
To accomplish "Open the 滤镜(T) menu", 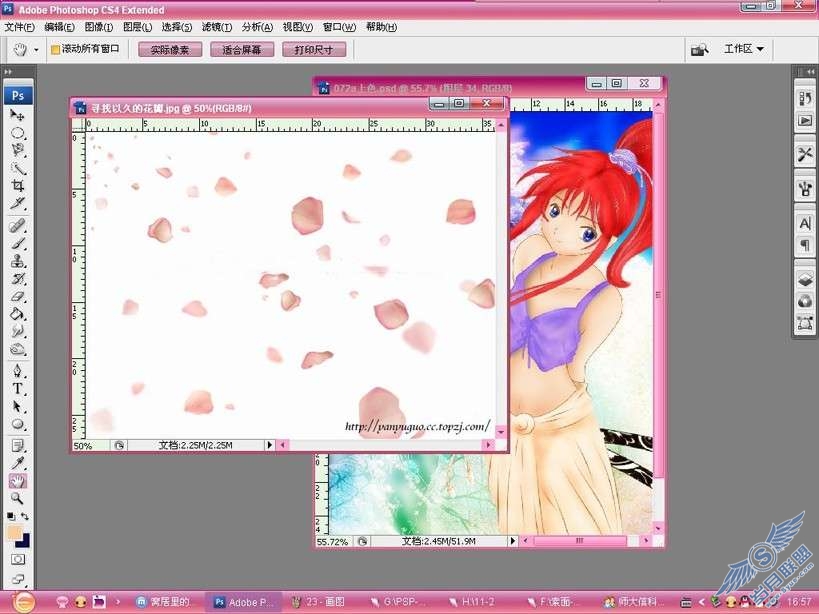I will coord(217,27).
